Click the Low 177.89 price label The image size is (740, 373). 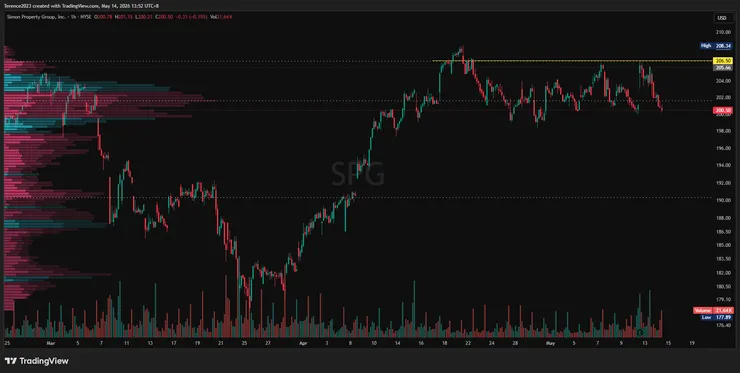tap(716, 317)
